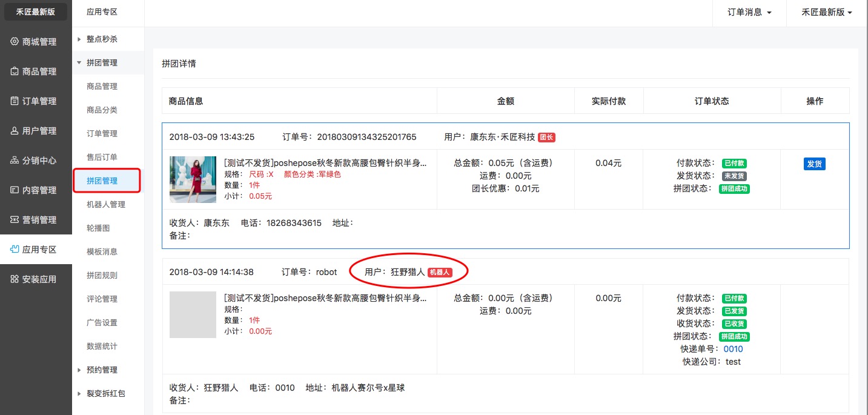This screenshot has width=868, height=415.
Task: Click the 内容管理 document icon
Action: (x=15, y=190)
